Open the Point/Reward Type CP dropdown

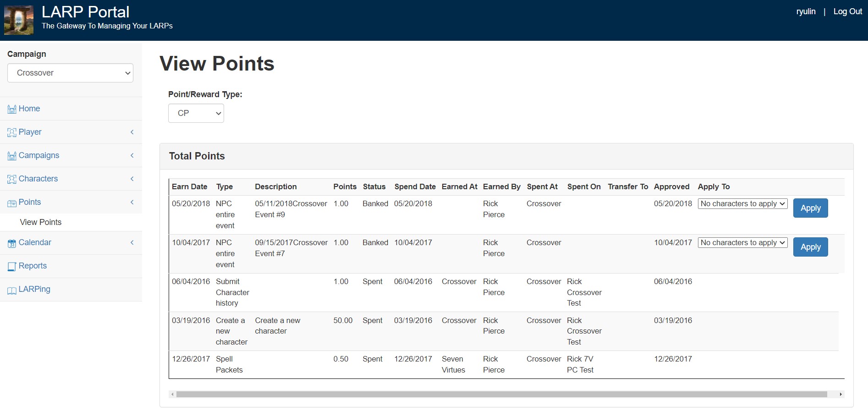tap(196, 113)
